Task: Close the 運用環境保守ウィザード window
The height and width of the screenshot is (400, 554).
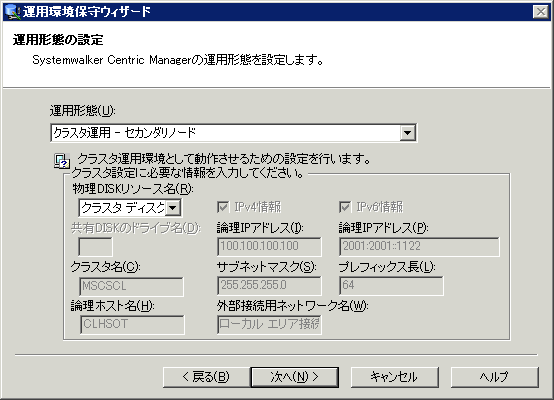Action: click(x=541, y=12)
